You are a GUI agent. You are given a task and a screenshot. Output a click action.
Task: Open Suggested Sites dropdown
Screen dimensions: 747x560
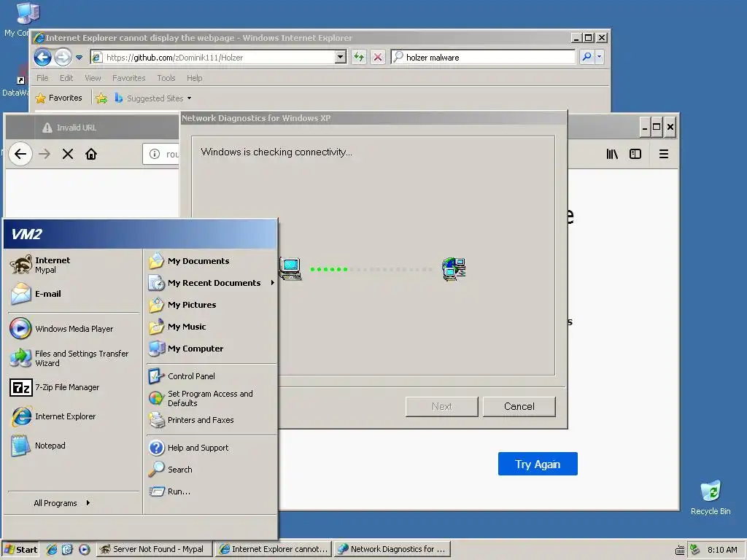153,98
